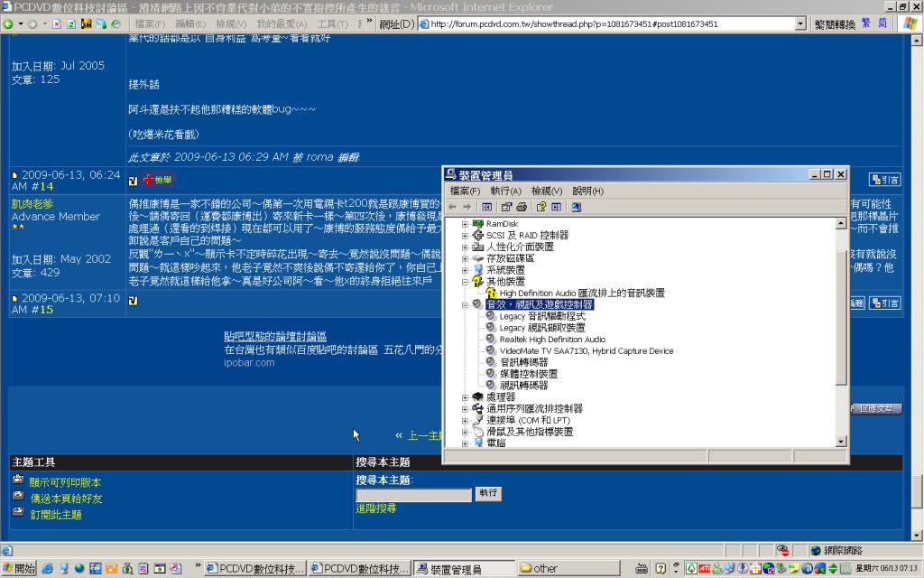
Task: Select 音訊轉碼器 item
Action: click(524, 363)
